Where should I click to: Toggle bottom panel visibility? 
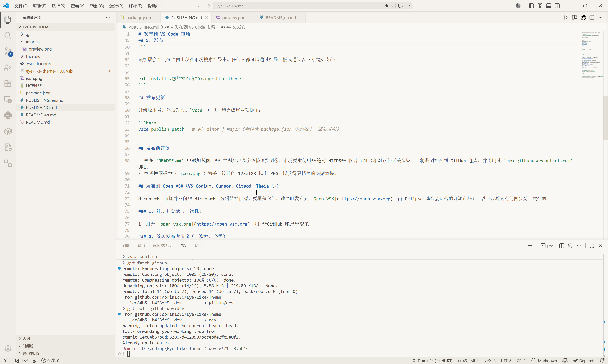pos(549,6)
